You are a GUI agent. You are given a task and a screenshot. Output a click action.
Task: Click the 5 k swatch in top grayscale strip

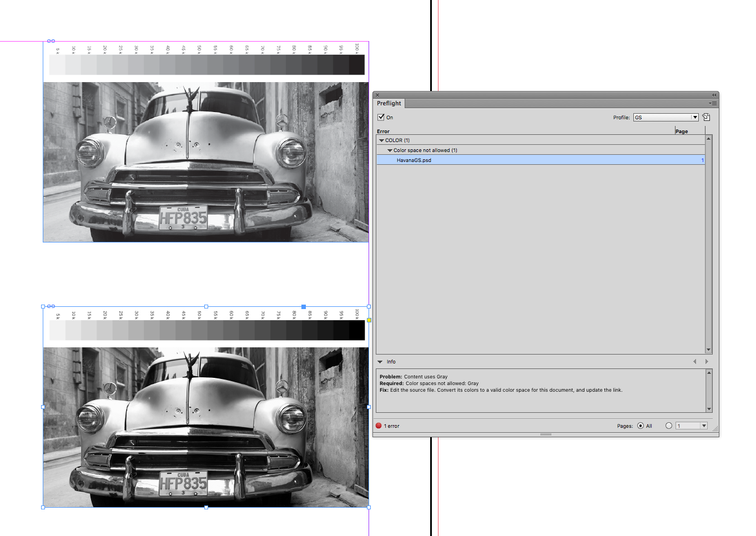(57, 65)
